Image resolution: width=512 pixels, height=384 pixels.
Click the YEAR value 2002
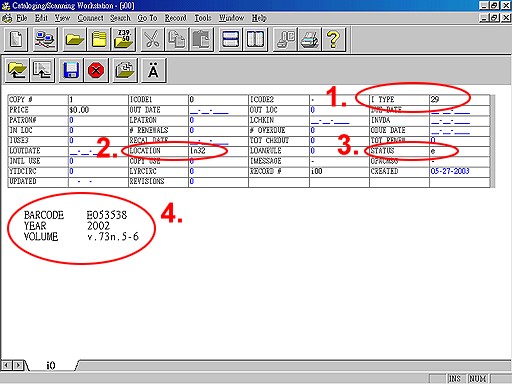(98, 226)
